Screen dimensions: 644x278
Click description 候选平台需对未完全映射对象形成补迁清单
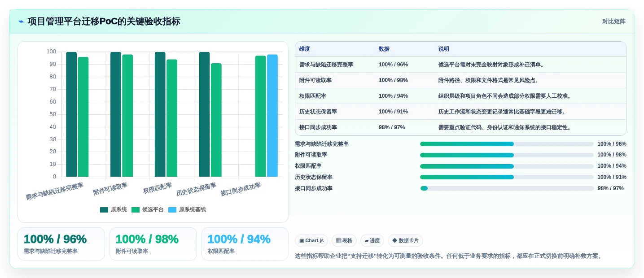coord(491,65)
